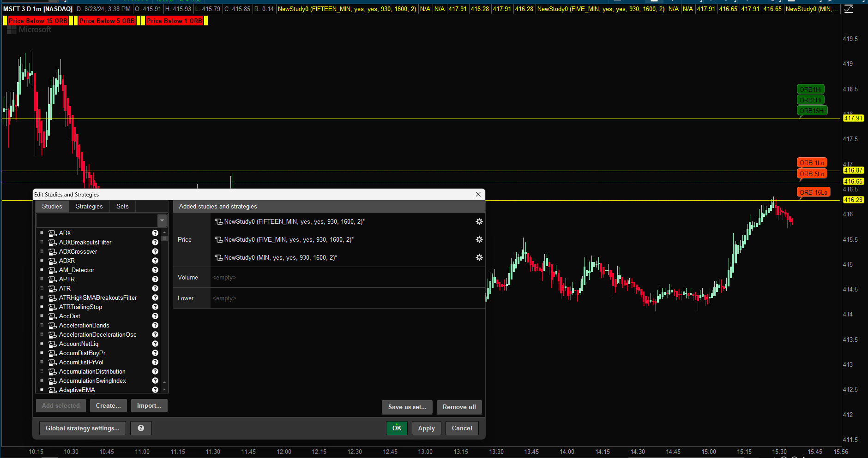
Task: Click the drag handle beside ADXCrossover row
Action: click(42, 251)
